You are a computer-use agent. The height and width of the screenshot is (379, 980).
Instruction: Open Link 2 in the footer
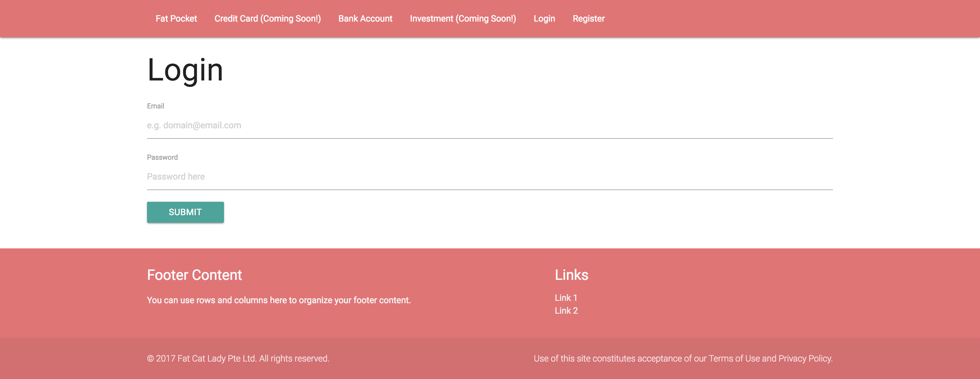point(566,310)
